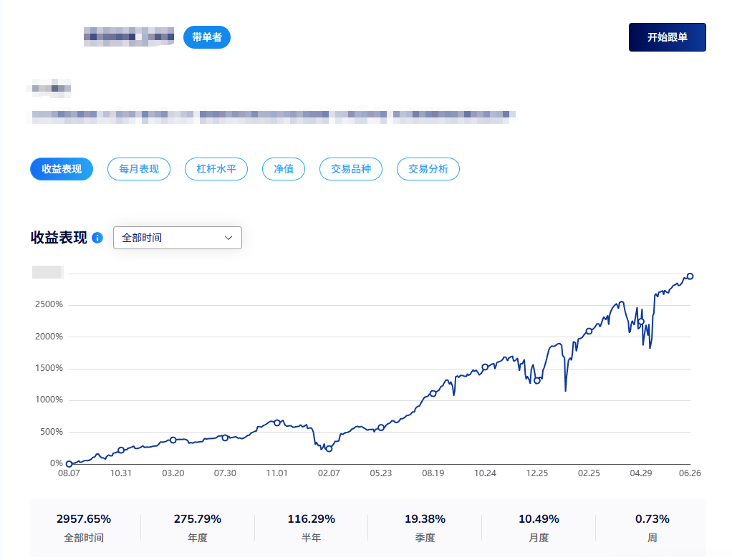The height and width of the screenshot is (560, 732).
Task: Click the final chart data point at 06.26
Action: pos(690,276)
